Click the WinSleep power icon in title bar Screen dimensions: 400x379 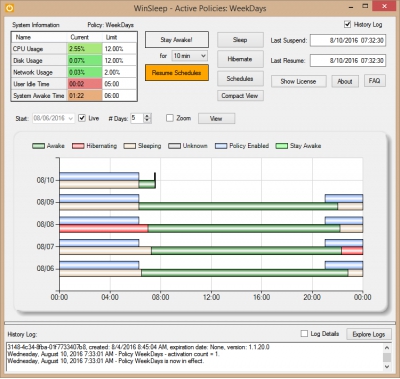[9, 8]
